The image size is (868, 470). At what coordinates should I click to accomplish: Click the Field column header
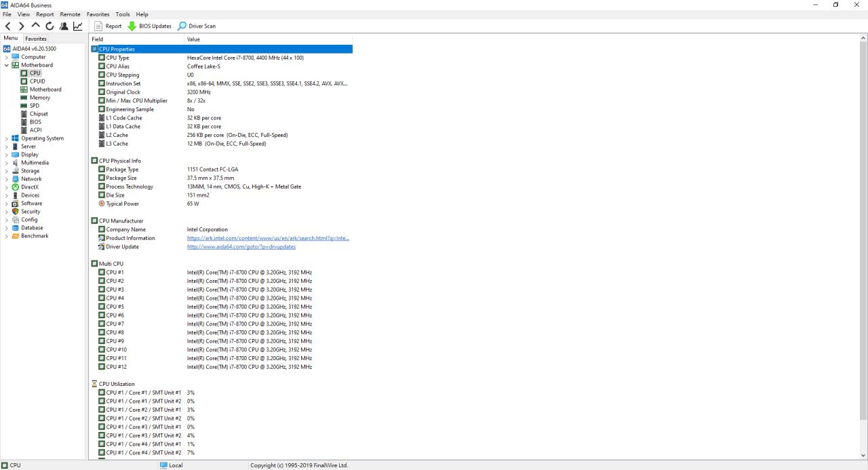(x=136, y=39)
